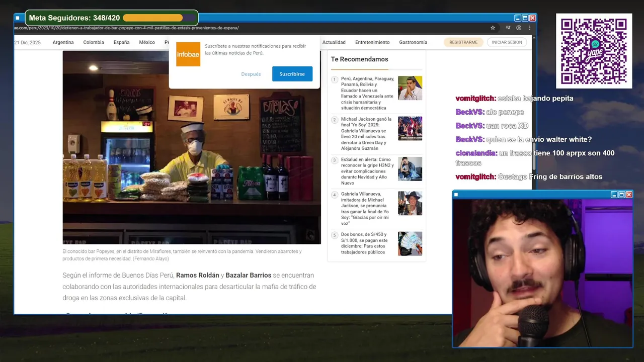Viewport: 644px width, 362px height.
Task: Click the Suscribirse button
Action: [292, 74]
